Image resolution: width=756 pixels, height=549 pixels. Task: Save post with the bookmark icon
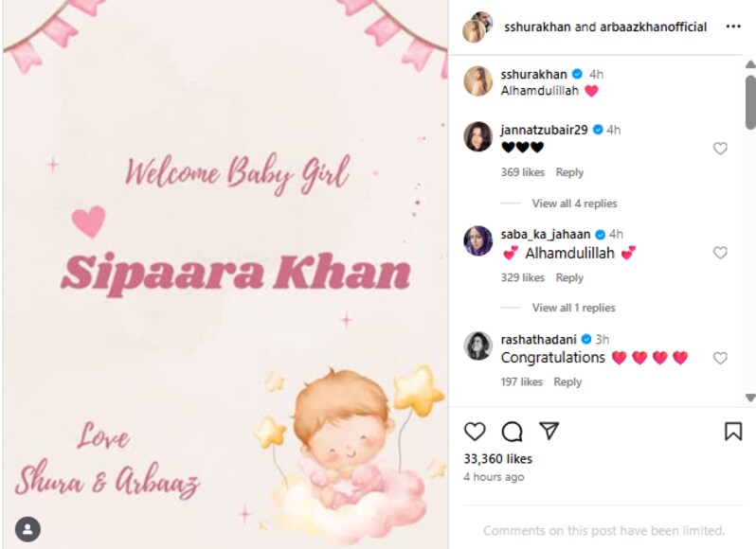coord(733,431)
